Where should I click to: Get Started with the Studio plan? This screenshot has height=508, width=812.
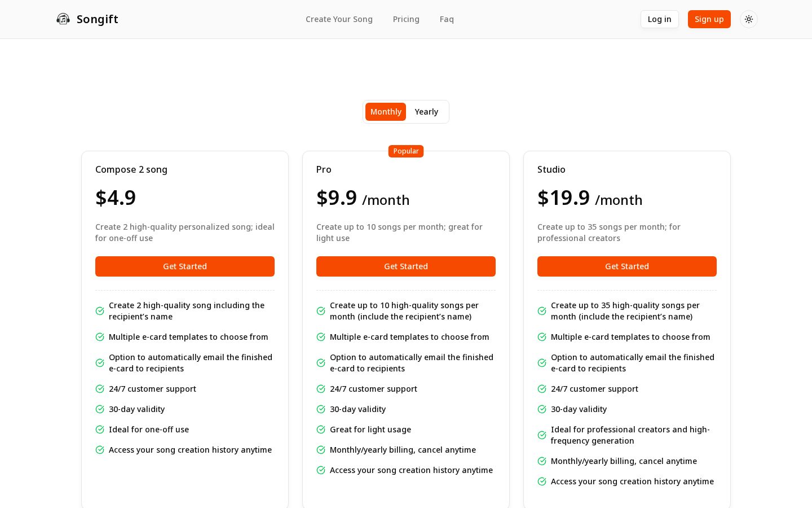(627, 266)
